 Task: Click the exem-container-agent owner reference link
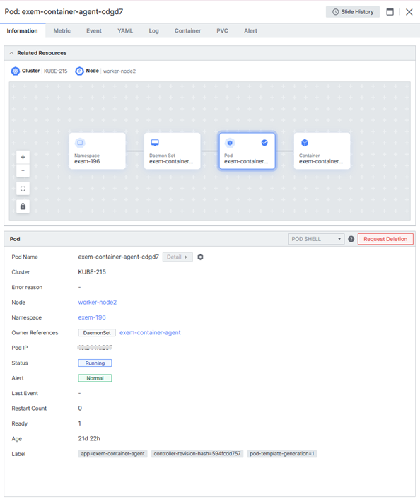click(150, 332)
